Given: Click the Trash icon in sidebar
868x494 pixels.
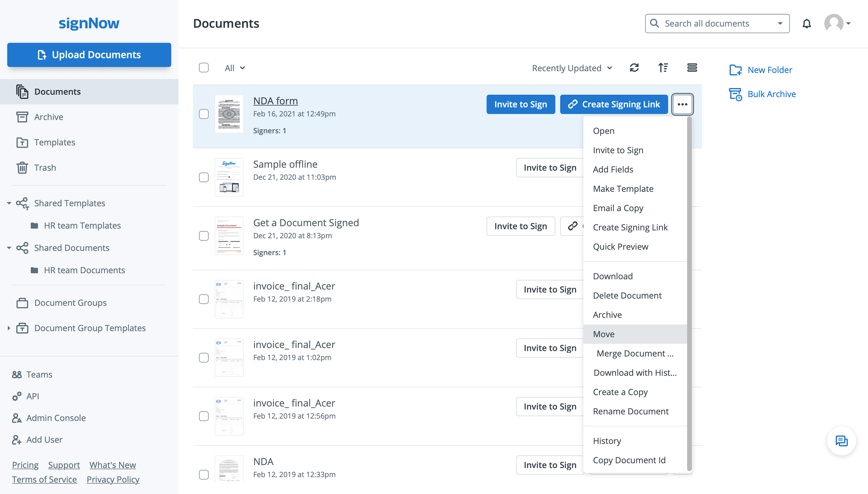Looking at the screenshot, I should (x=22, y=168).
